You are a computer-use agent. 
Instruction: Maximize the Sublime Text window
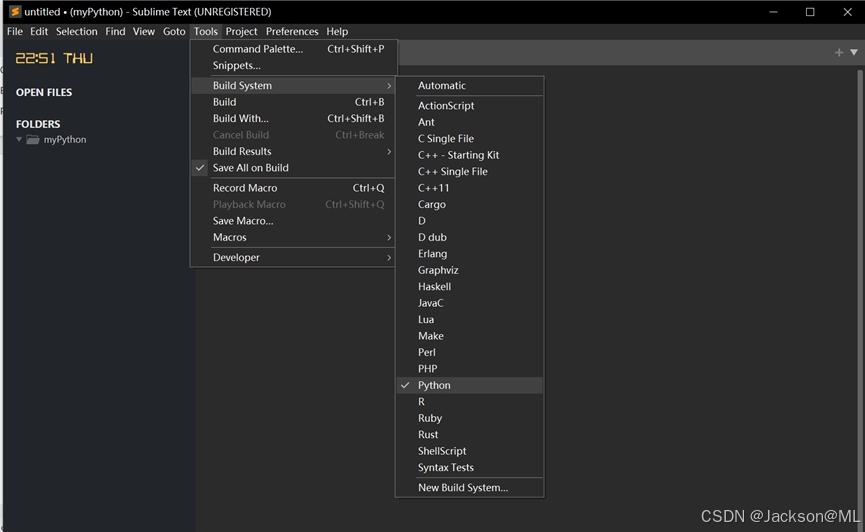810,12
